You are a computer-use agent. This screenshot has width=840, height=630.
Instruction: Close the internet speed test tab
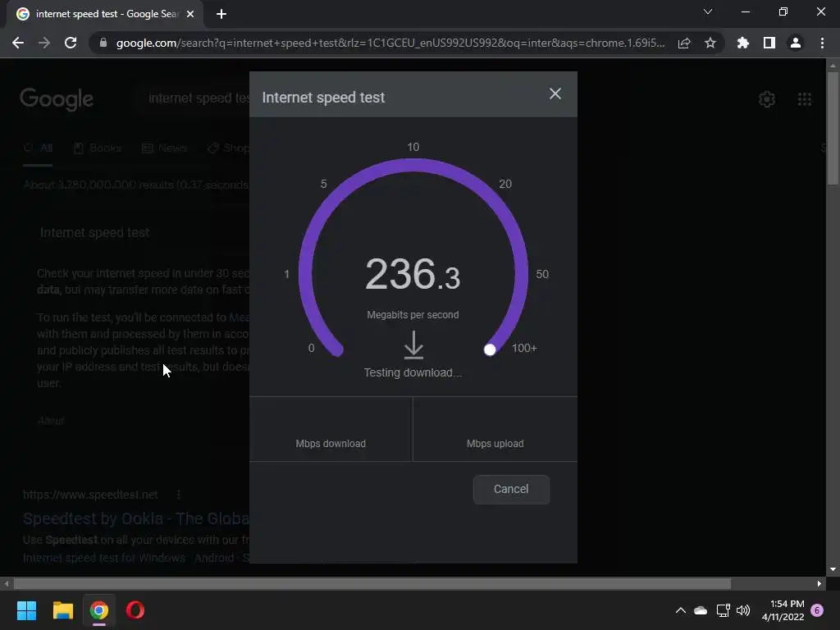190,14
